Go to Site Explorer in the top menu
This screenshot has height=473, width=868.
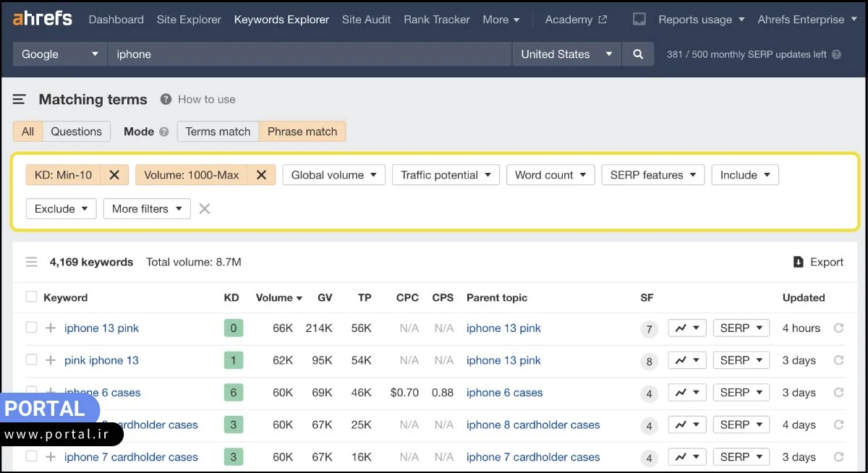[189, 20]
